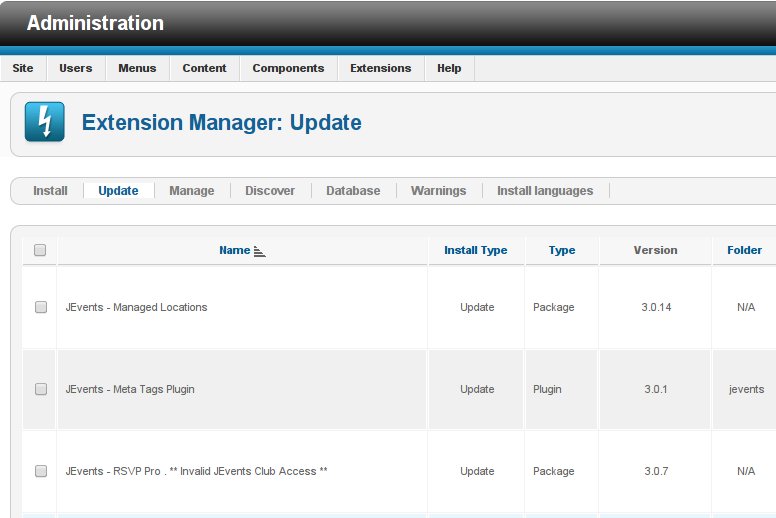Click the Administration title text
The image size is (776, 518).
[95, 23]
